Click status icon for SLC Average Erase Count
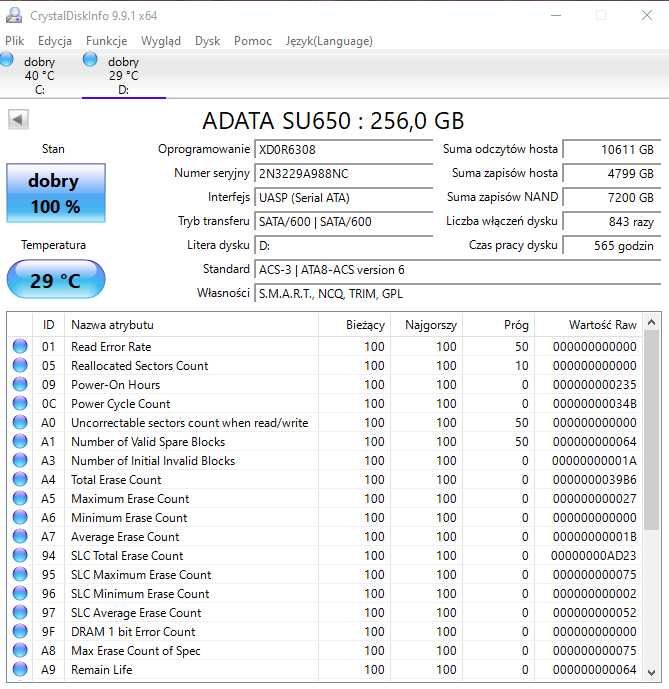This screenshot has width=669, height=689. click(20, 613)
